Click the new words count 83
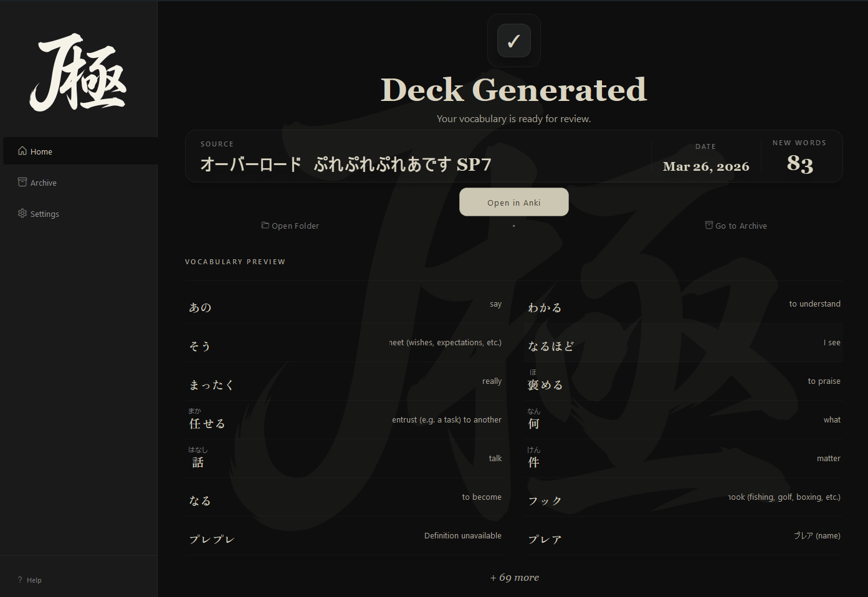 point(800,164)
